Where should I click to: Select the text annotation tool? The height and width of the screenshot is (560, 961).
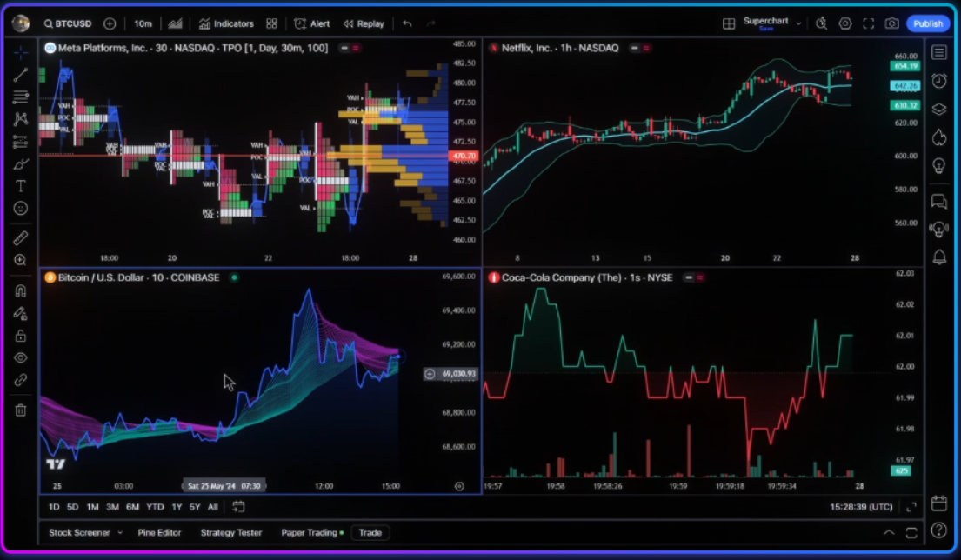click(x=20, y=183)
